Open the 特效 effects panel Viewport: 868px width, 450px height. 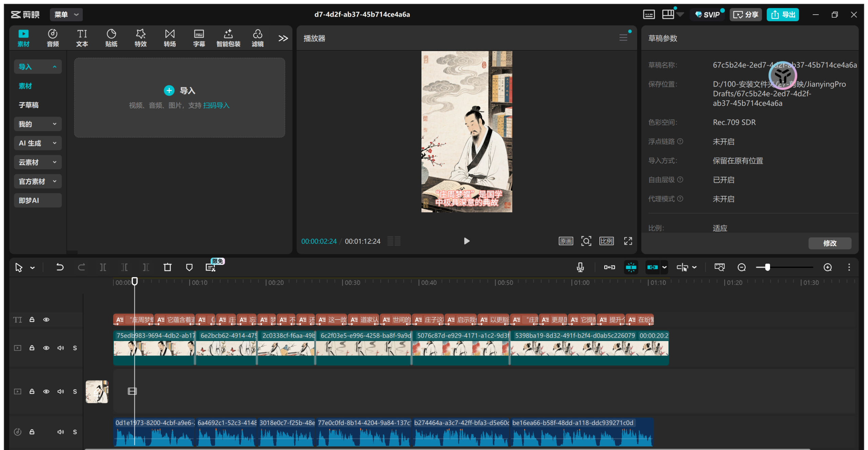(x=140, y=38)
